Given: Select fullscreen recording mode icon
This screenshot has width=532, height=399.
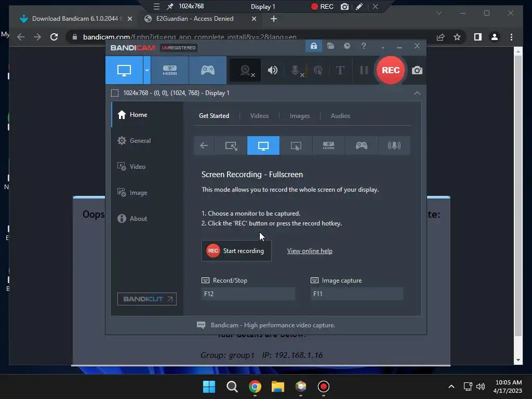Looking at the screenshot, I should (263, 145).
